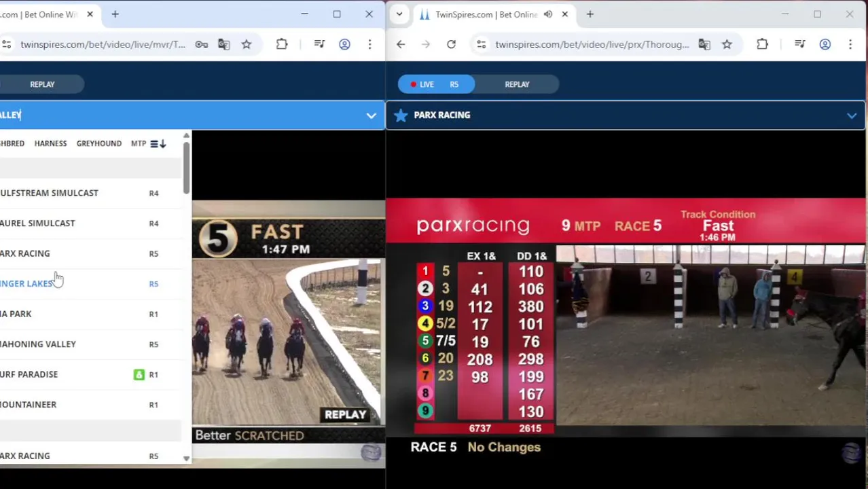Select Mountaineer R1 track
This screenshot has width=868, height=489.
click(90, 404)
